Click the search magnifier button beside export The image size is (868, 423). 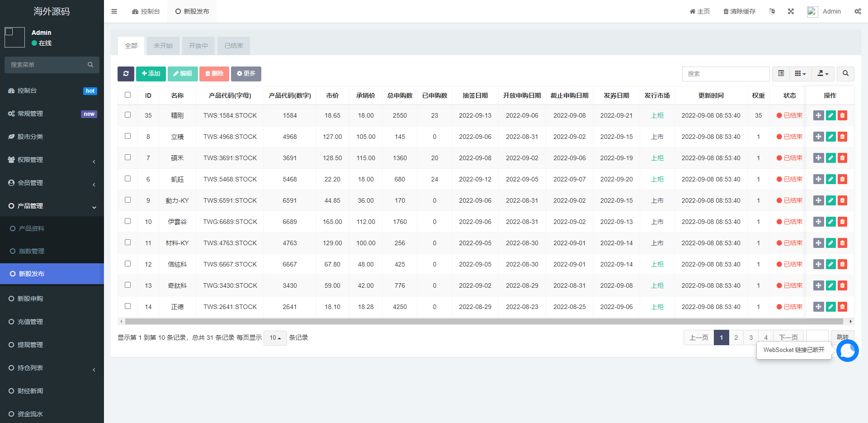click(x=845, y=74)
